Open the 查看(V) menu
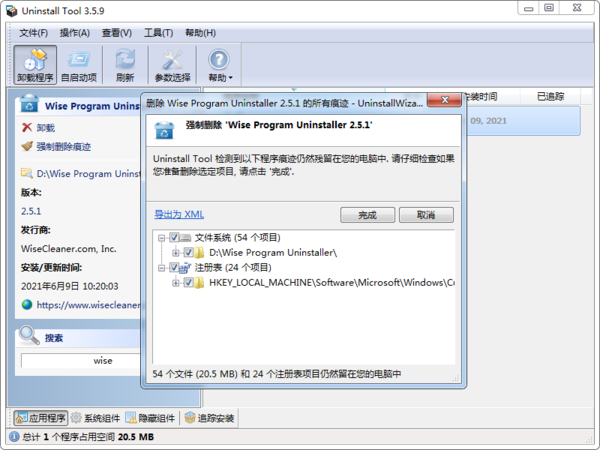 [x=117, y=33]
